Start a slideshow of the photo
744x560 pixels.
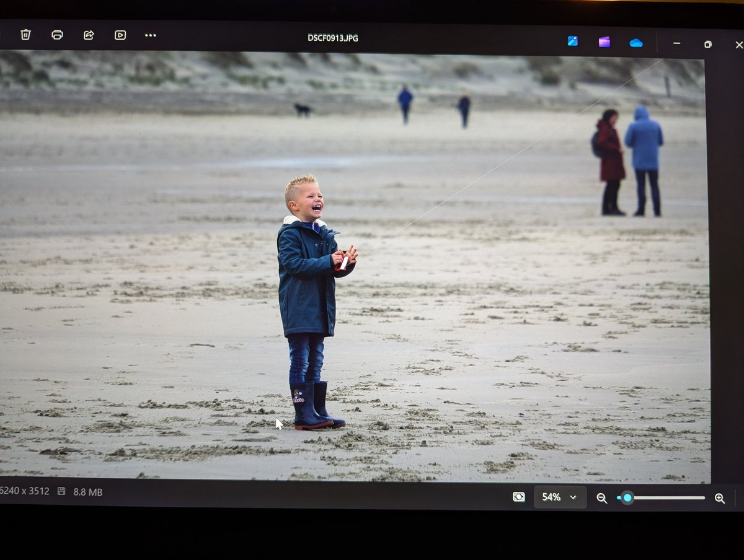120,35
